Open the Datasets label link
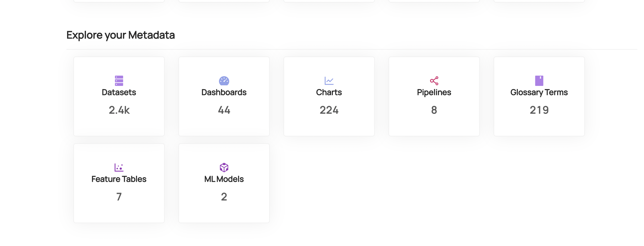644x246 pixels. tap(119, 92)
